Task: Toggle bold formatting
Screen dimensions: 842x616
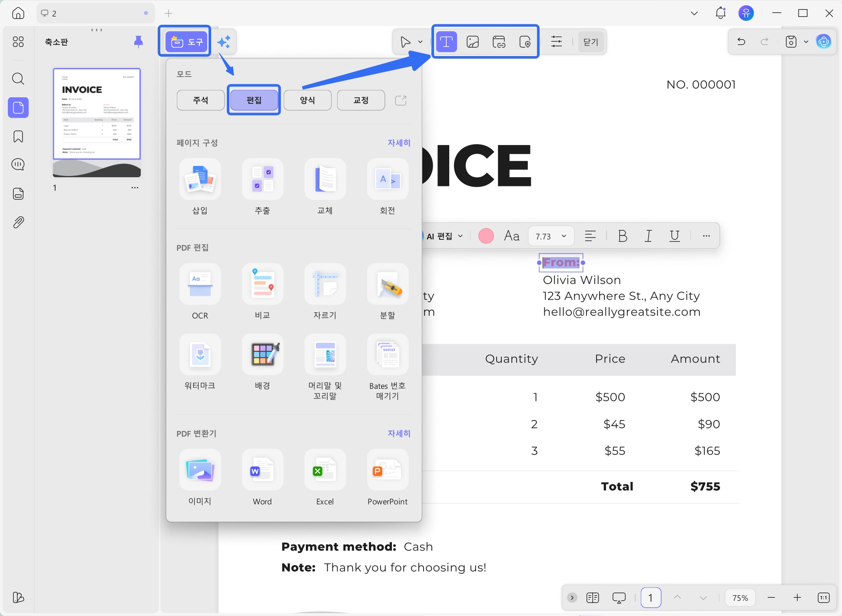Action: point(623,236)
